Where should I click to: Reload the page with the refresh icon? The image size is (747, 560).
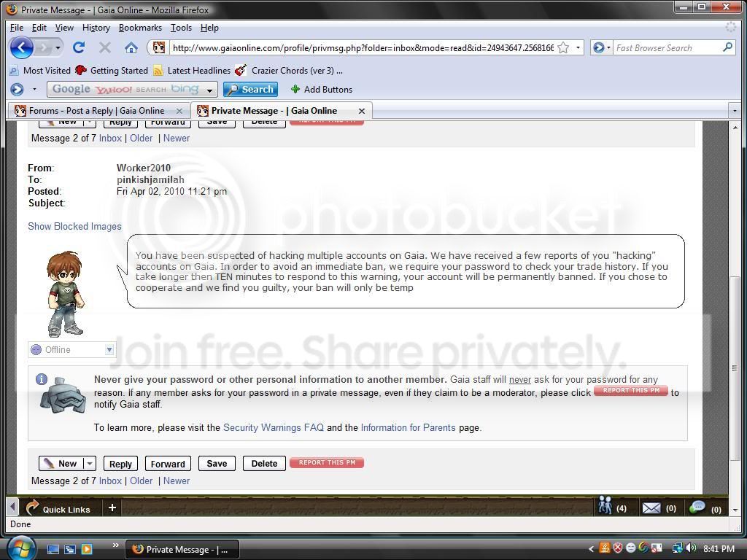coord(79,47)
